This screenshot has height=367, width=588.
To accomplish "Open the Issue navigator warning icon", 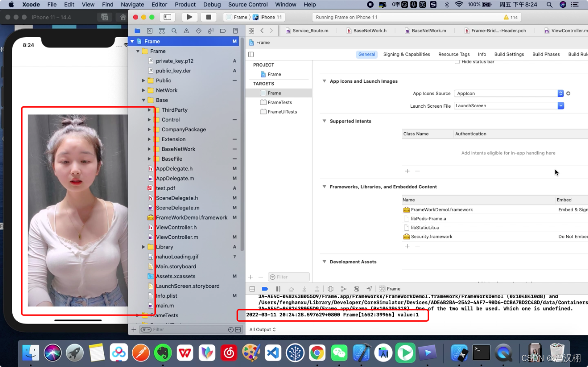I will (186, 31).
